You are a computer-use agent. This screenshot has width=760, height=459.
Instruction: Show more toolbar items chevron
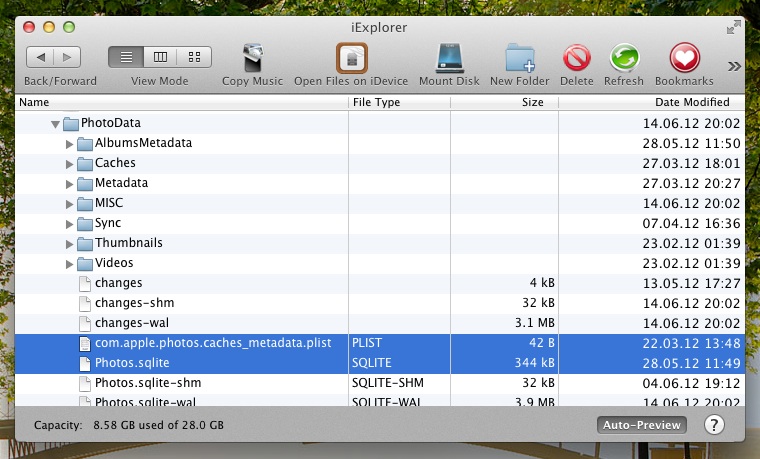(x=734, y=66)
